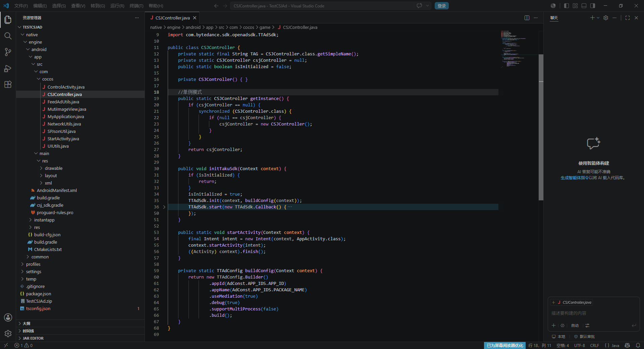Viewport: 644px width, 349px height.
Task: Maximize the chat panel
Action: [x=628, y=18]
